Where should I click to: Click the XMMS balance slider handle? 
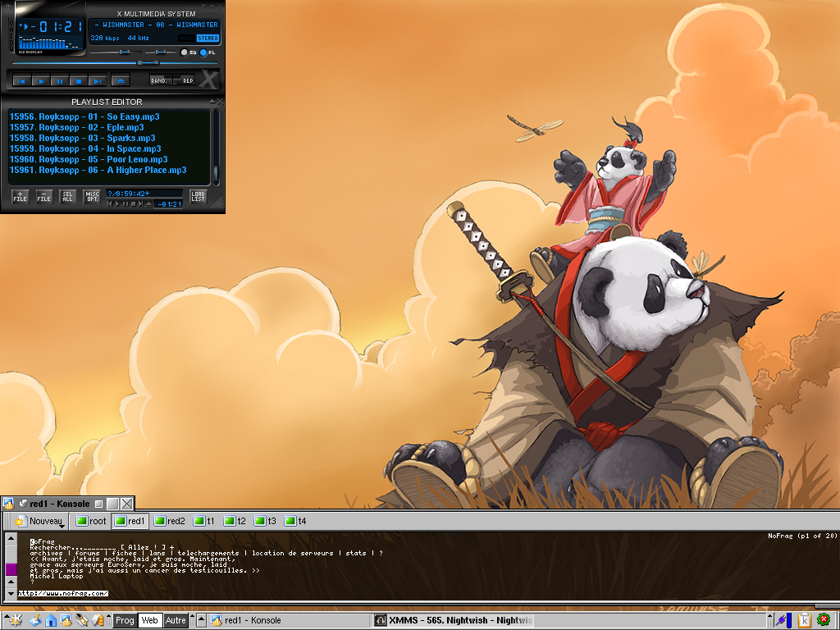click(x=160, y=52)
